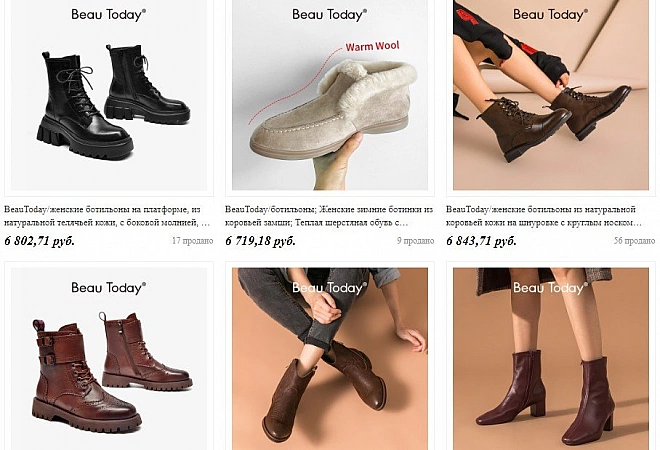This screenshot has height=450, width=660.
Task: Click price 6 719,18 руб.
Action: 261,241
